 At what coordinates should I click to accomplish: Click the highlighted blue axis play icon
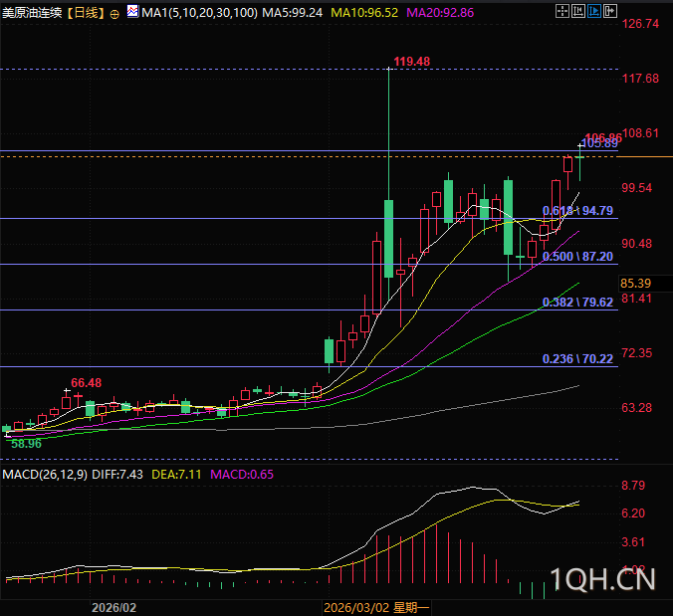click(594, 11)
